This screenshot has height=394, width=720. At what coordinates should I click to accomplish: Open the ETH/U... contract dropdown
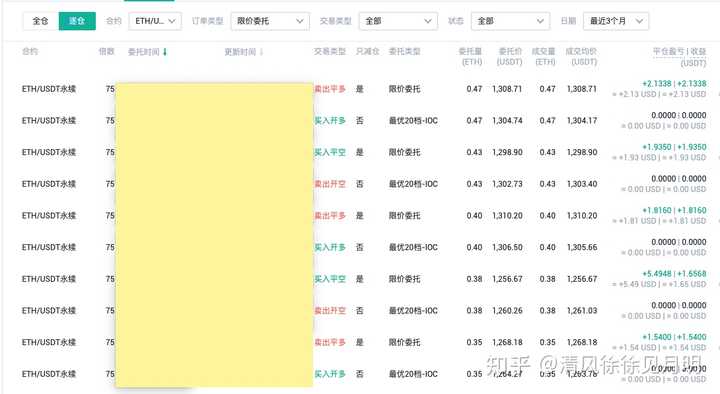coord(155,21)
